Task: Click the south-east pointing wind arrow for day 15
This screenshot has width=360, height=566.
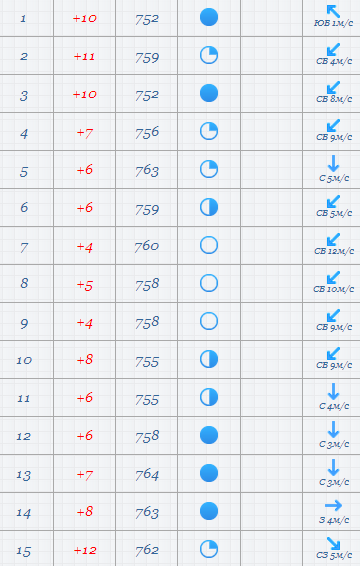Action: 333,544
